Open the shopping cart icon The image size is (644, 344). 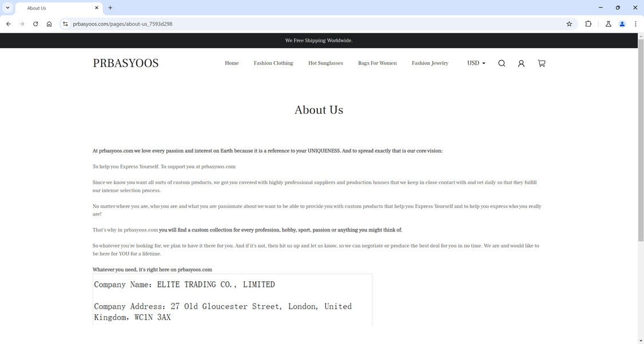point(542,63)
